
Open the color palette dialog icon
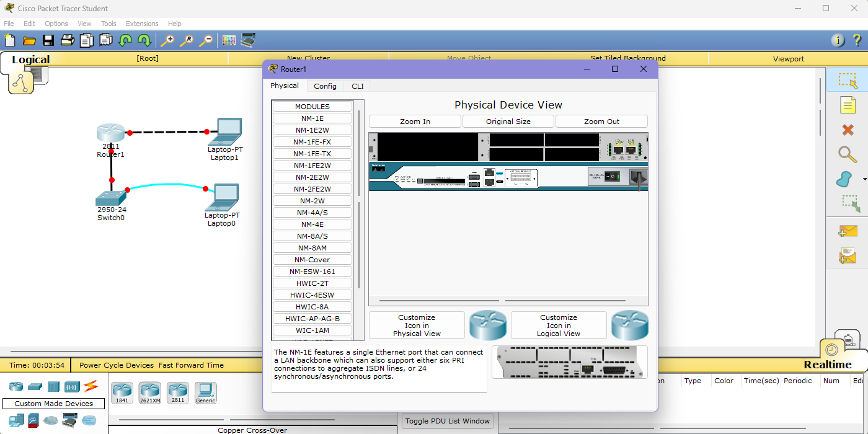tap(229, 40)
